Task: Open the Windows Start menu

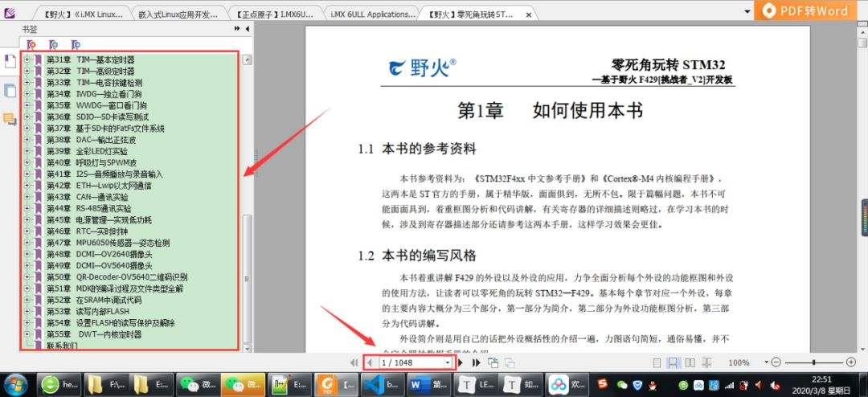Action: 16,383
